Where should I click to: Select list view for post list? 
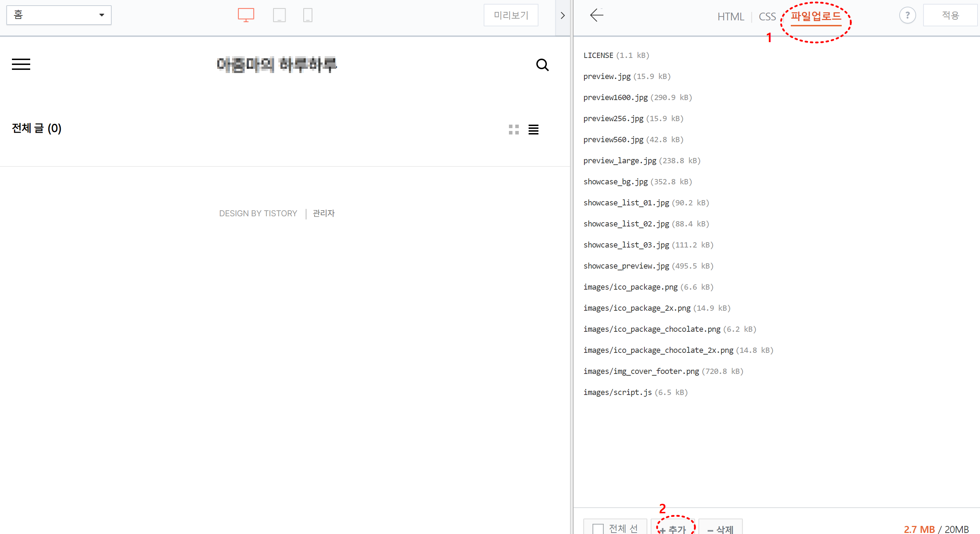coord(534,130)
